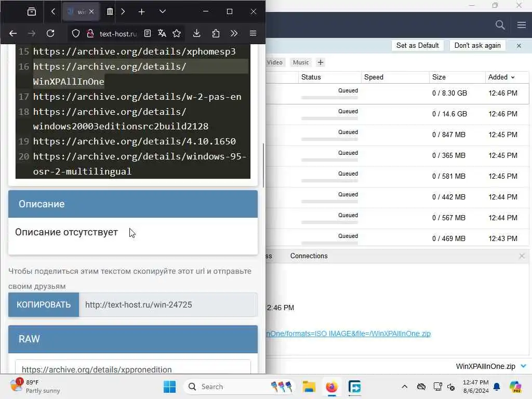This screenshot has width=532, height=399.
Task: Translate this page icon
Action: (162, 33)
